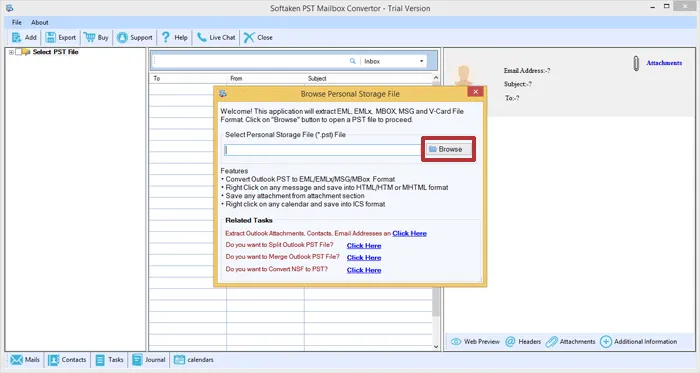Click the paperclip icon near Attachments

636,63
